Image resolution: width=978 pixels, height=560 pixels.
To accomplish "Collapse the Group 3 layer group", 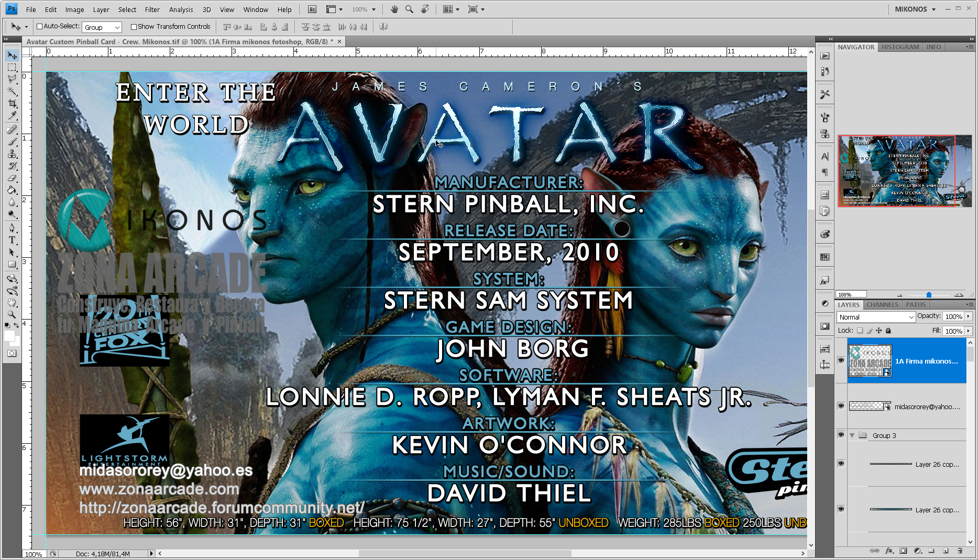I will coord(851,435).
